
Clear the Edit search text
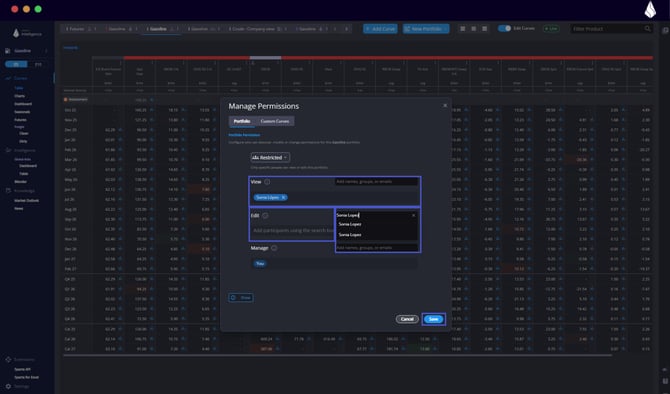point(413,215)
